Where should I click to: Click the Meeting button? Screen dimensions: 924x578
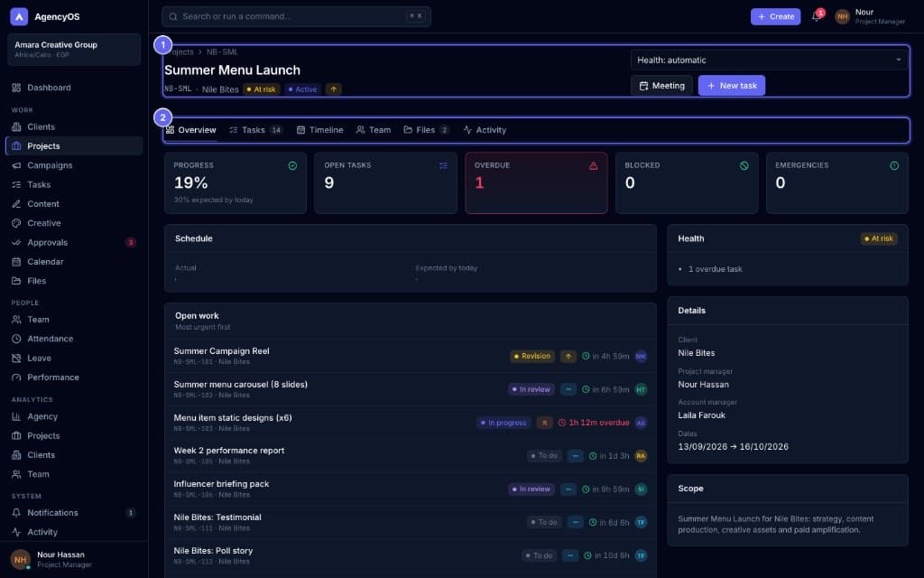tap(661, 86)
